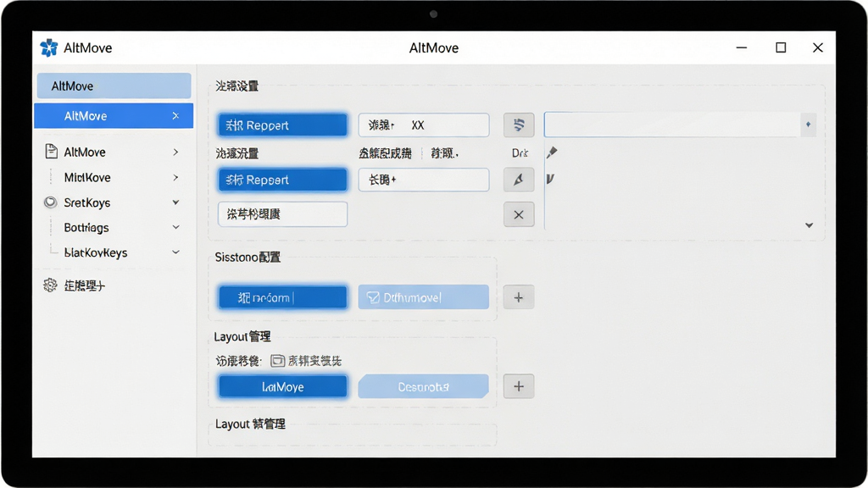Maximize the AltMove window
The height and width of the screenshot is (488, 868).
click(781, 47)
